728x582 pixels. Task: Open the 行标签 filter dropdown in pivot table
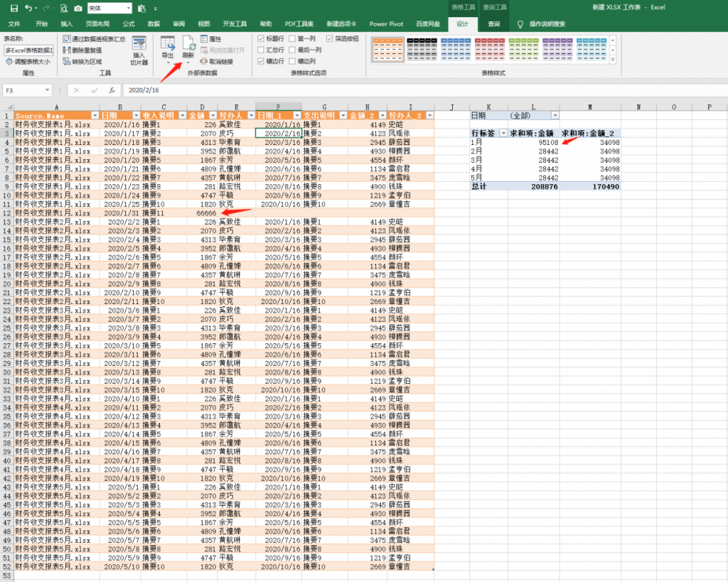point(503,133)
